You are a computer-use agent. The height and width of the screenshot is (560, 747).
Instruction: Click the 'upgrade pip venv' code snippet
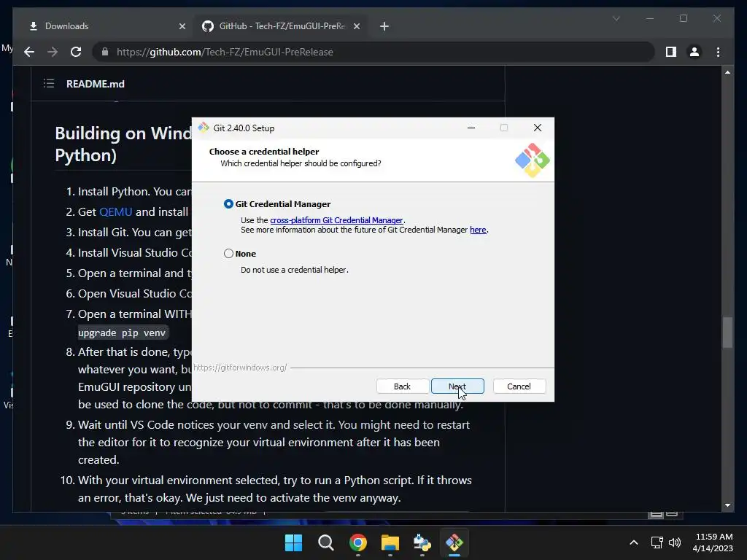coord(122,332)
